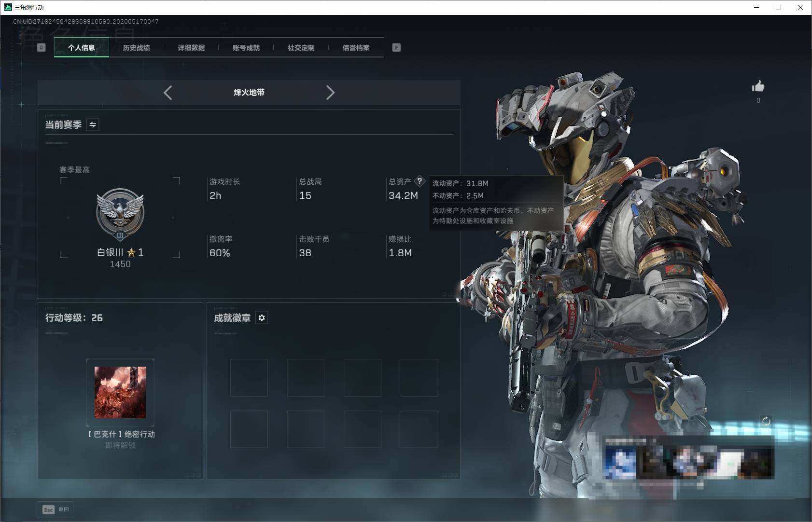Screen dimensions: 812x522
Task: Go to previous game mode with left chevron
Action: 168,93
